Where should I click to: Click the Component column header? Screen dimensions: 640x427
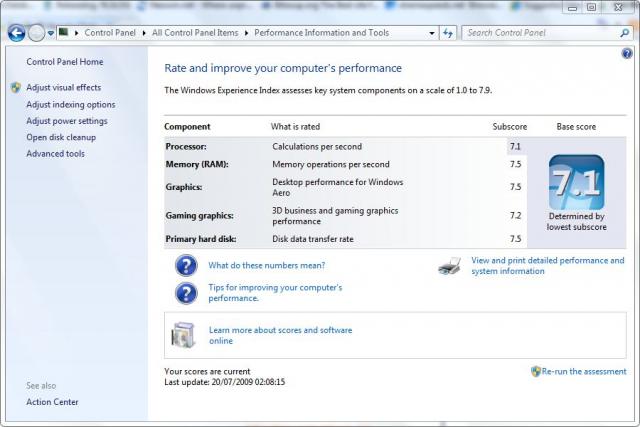point(187,127)
